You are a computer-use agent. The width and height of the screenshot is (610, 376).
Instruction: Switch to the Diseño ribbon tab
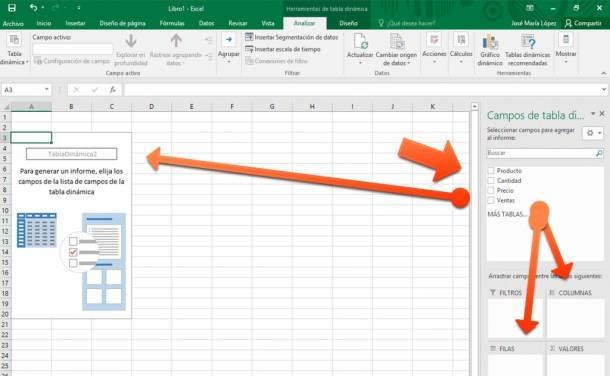click(349, 23)
